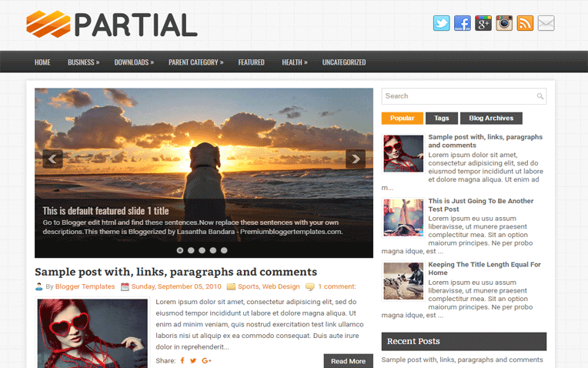Screen dimensions: 588x368
Task: Click the category folder icon
Action: click(x=231, y=286)
